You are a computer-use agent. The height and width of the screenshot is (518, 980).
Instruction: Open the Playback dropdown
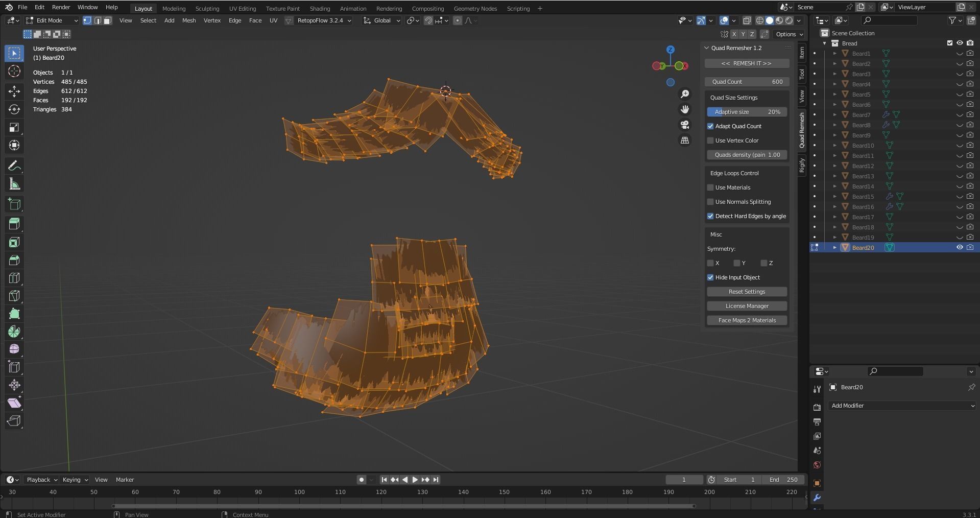point(41,480)
